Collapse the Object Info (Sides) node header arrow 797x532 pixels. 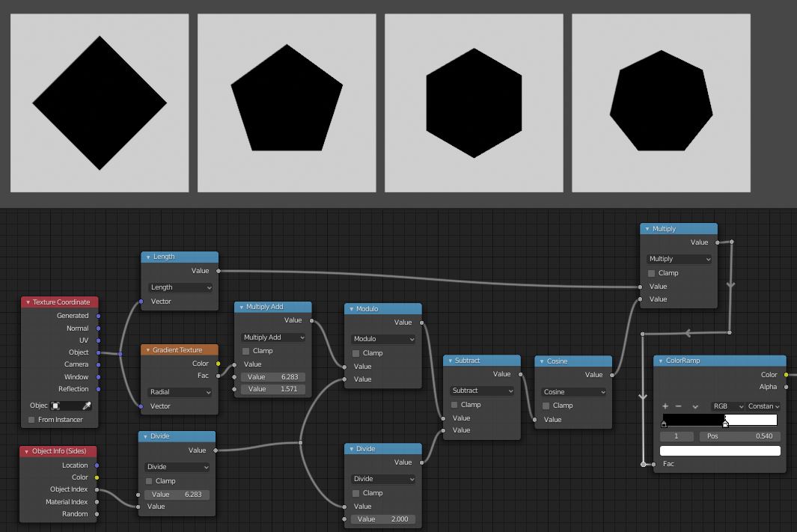point(27,451)
